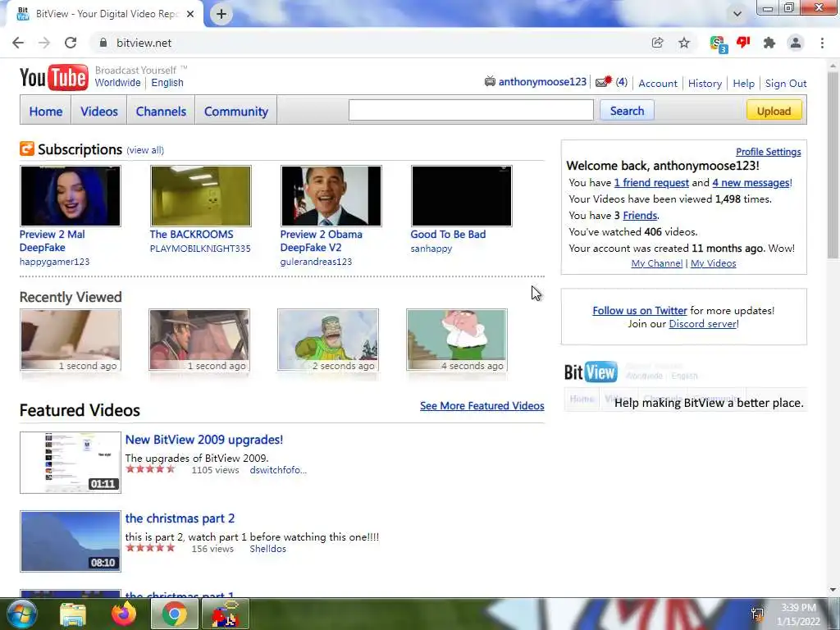Image resolution: width=840 pixels, height=630 pixels.
Task: Open the History link
Action: (x=705, y=83)
